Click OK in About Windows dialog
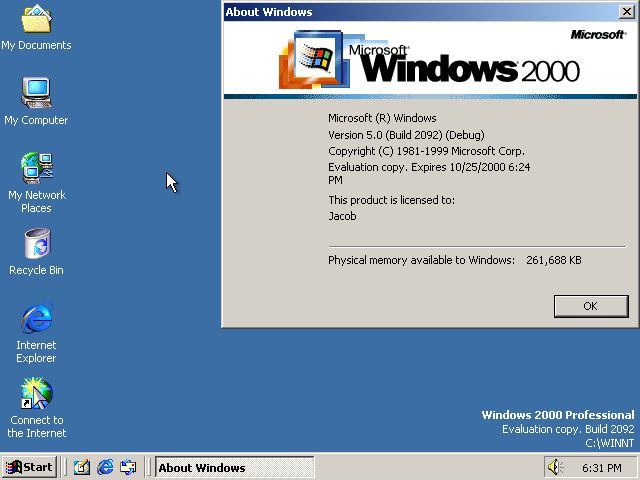Viewport: 640px width, 480px height. [591, 306]
